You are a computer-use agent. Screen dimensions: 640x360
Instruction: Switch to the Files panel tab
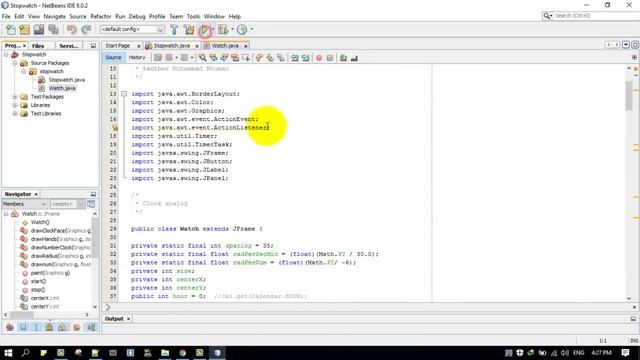(x=38, y=46)
